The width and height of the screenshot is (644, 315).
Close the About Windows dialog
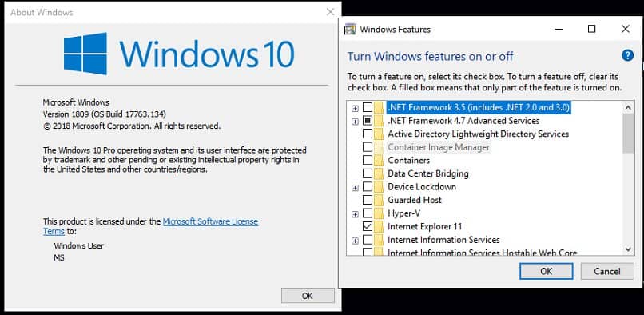pyautogui.click(x=330, y=12)
